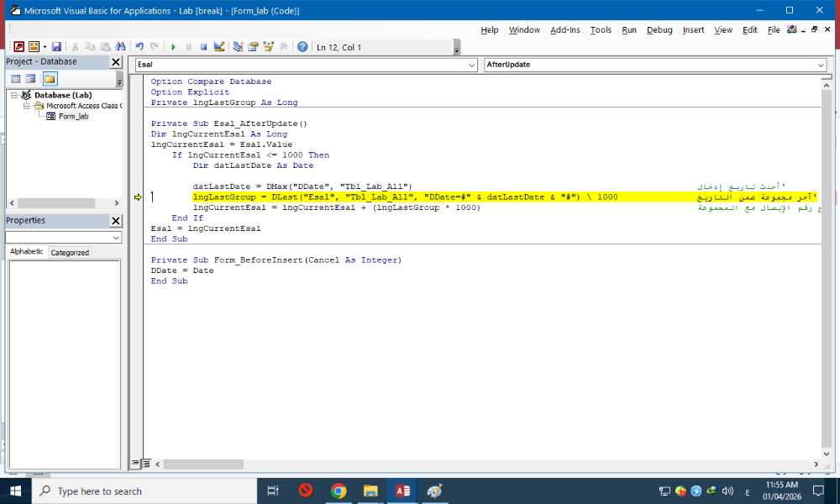The height and width of the screenshot is (504, 840).
Task: Click the Reset (stop) square icon
Action: [203, 47]
